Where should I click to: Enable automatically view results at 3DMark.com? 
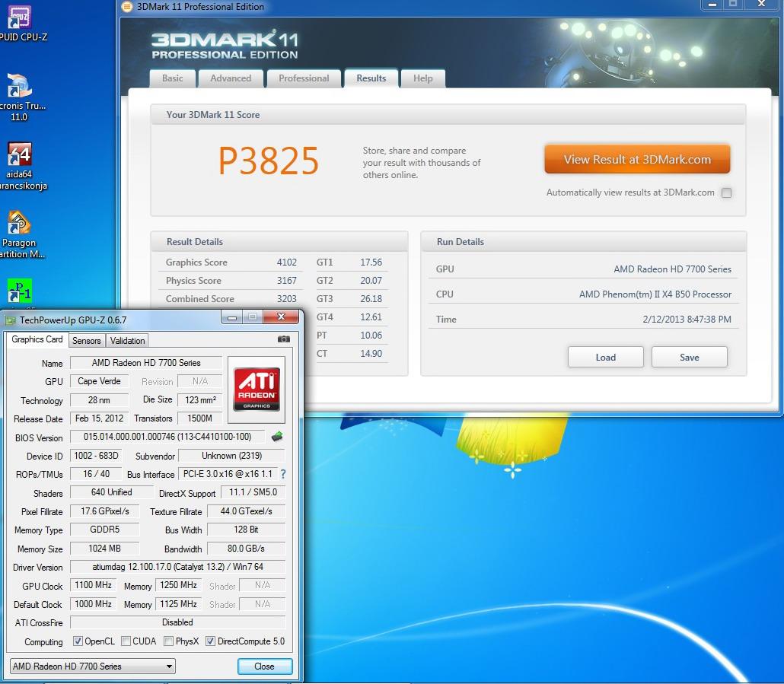pyautogui.click(x=726, y=192)
